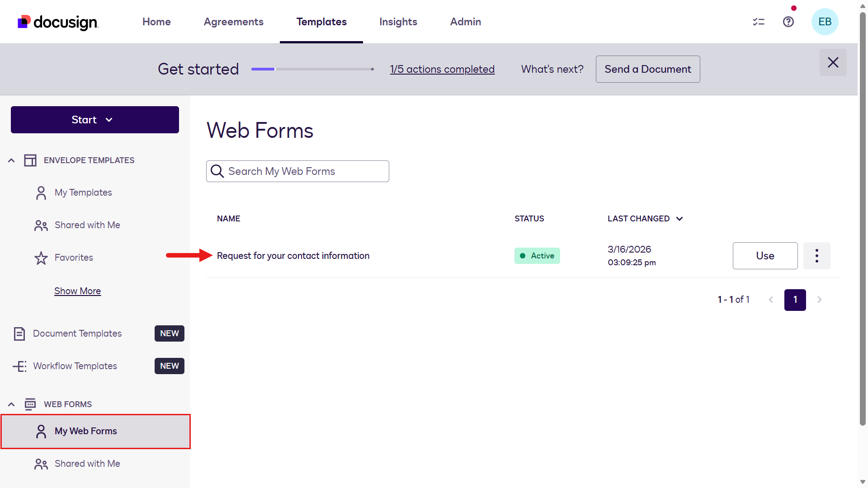Click the Workflow Templates branch icon

(x=19, y=366)
